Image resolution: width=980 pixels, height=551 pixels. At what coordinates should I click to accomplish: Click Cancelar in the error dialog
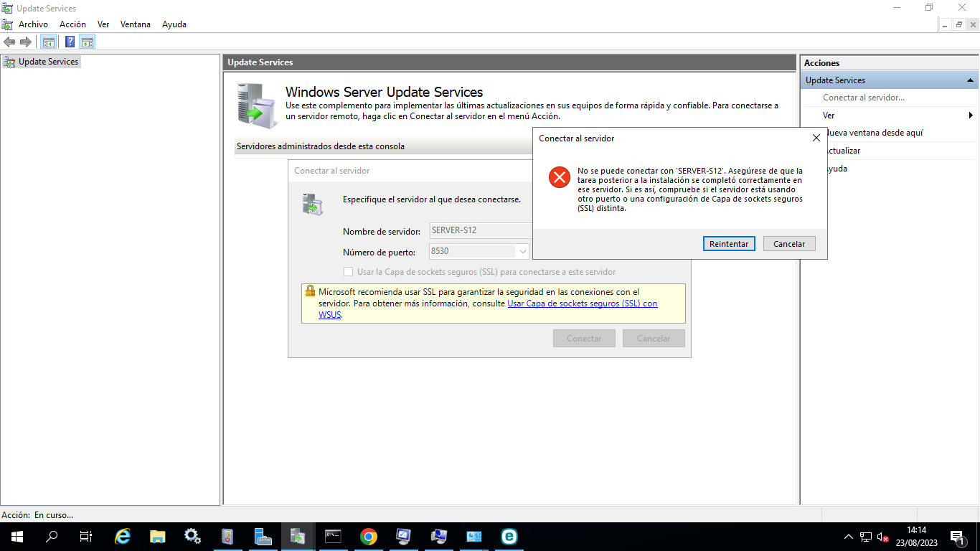[x=789, y=244]
